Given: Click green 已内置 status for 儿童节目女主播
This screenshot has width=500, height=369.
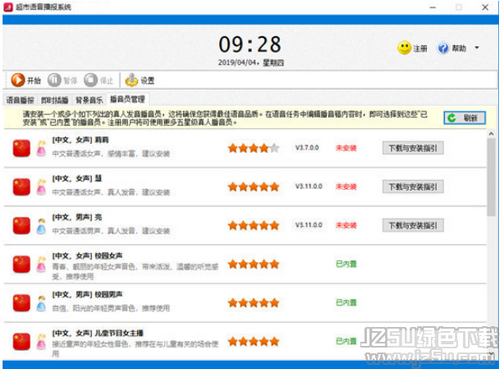Looking at the screenshot, I should coord(346,341).
